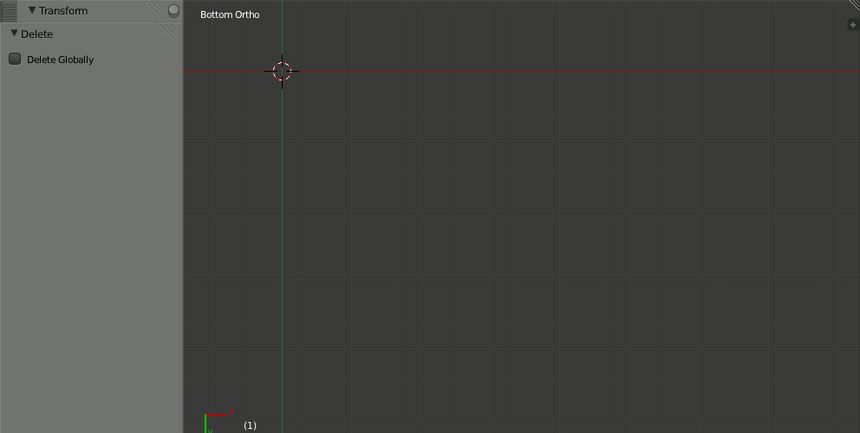Click the hatched tab strip left of Transform
860x433 pixels.
(9, 11)
